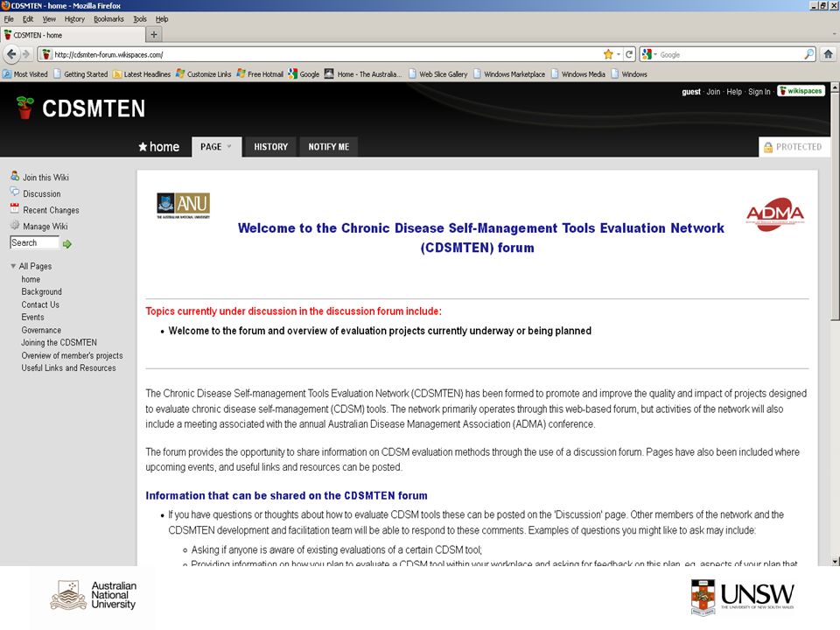Open the Bookmarks menu
This screenshot has width=840, height=630.
pos(108,18)
